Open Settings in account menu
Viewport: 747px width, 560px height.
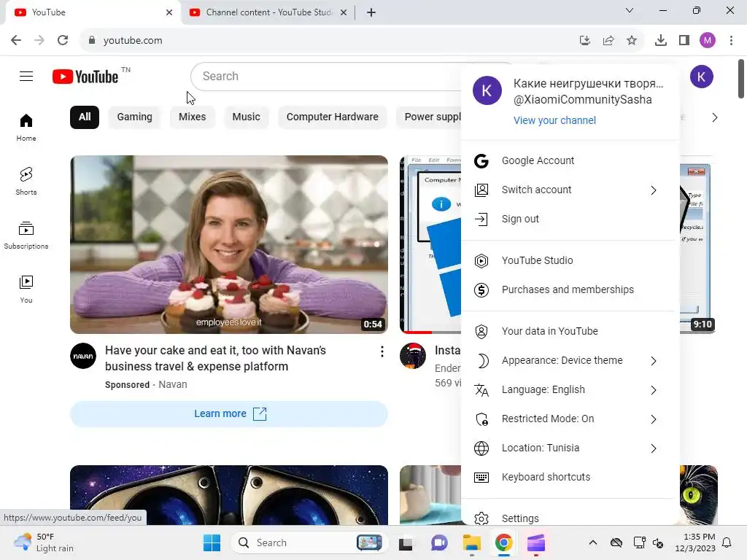coord(570,517)
